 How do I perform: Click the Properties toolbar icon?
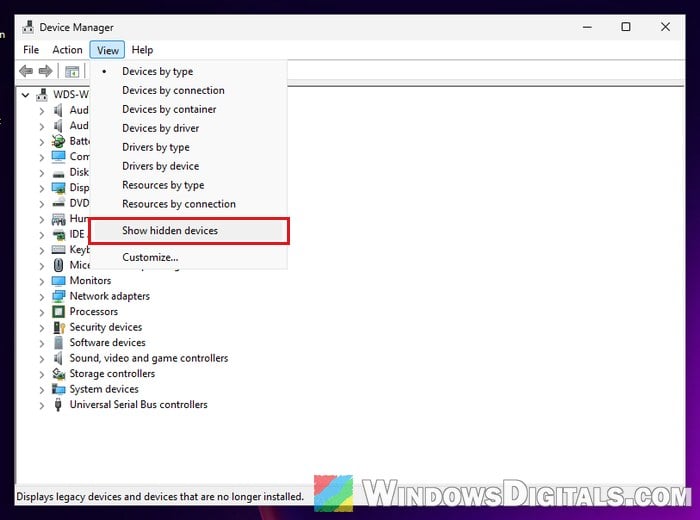[72, 71]
